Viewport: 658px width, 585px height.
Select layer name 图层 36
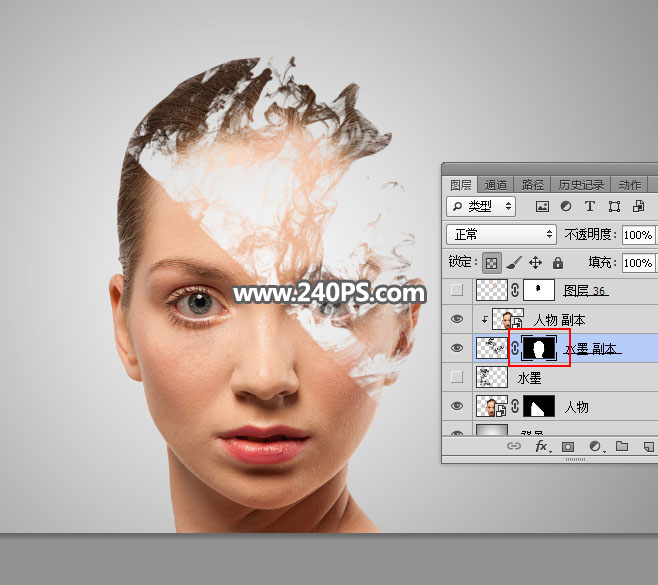click(x=585, y=290)
